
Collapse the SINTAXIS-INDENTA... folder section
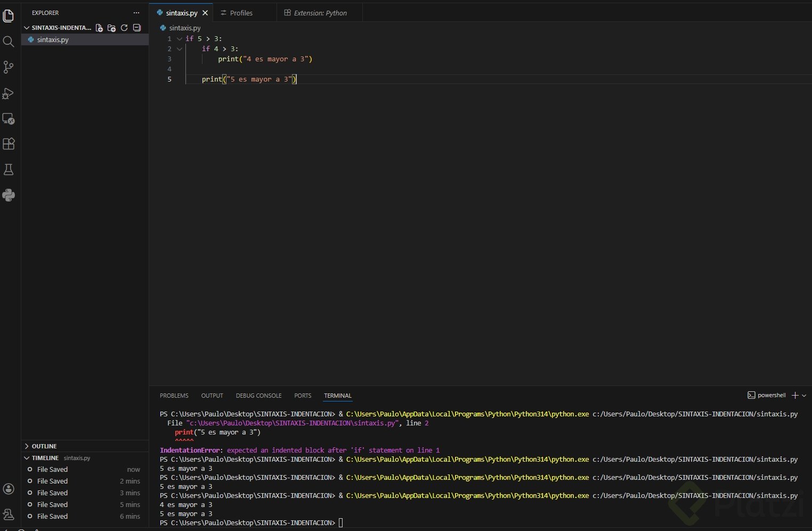coord(27,28)
